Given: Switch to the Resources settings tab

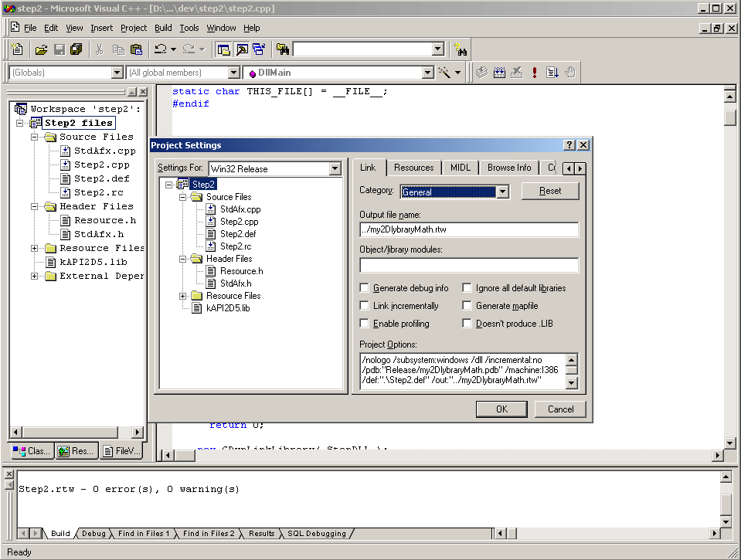Looking at the screenshot, I should tap(413, 168).
